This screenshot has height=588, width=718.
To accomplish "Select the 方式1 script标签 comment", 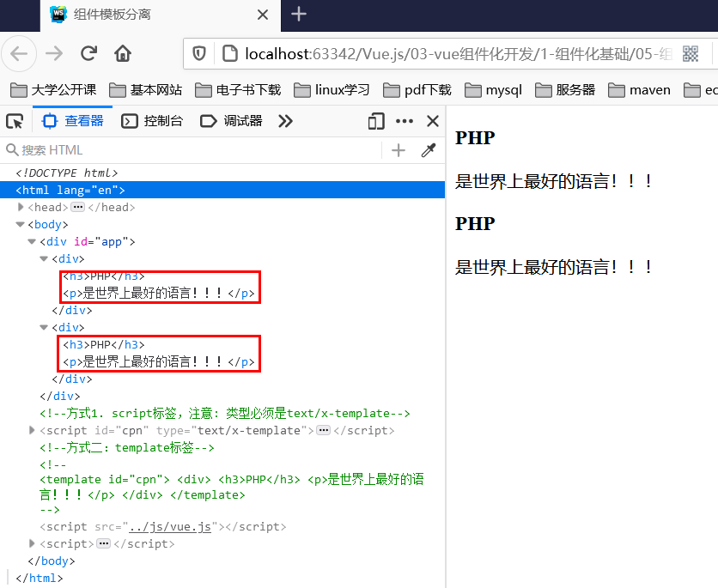I will pyautogui.click(x=225, y=413).
